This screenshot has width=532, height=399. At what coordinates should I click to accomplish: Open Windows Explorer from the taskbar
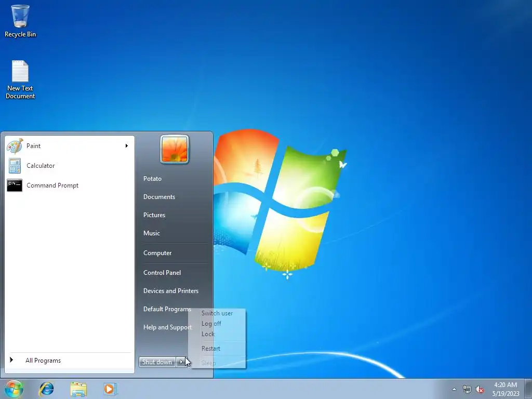[x=78, y=389]
